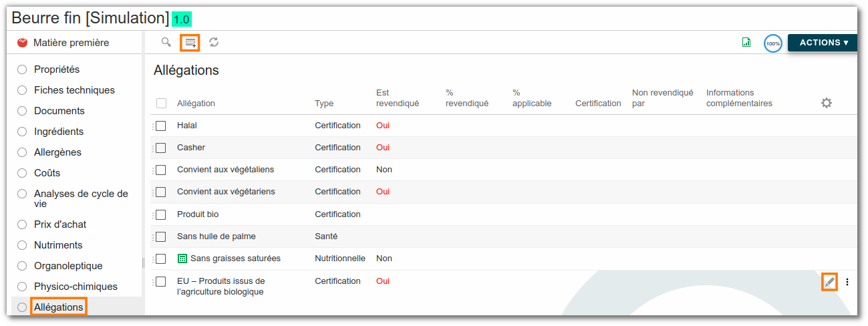Click the Matière première tomato icon
The width and height of the screenshot is (868, 326).
[x=22, y=43]
